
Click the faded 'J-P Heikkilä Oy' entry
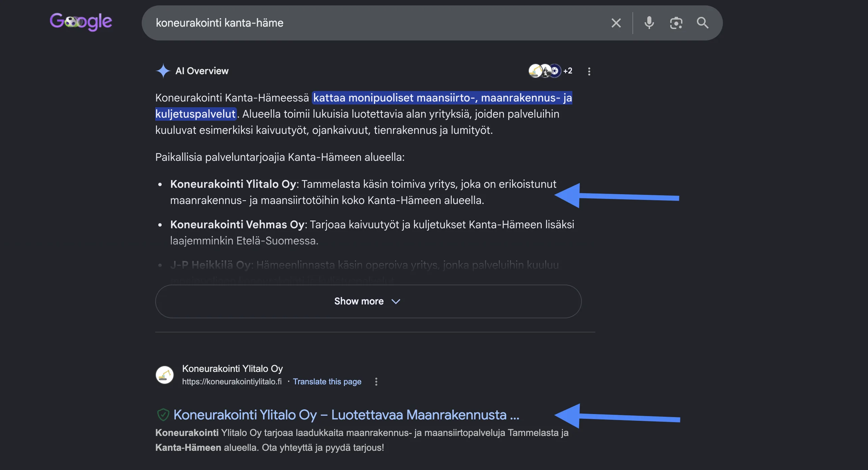click(211, 265)
